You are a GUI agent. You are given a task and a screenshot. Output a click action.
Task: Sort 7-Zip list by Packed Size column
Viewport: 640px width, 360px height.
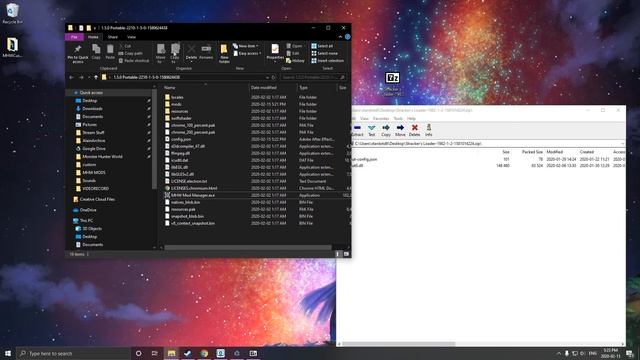click(532, 152)
